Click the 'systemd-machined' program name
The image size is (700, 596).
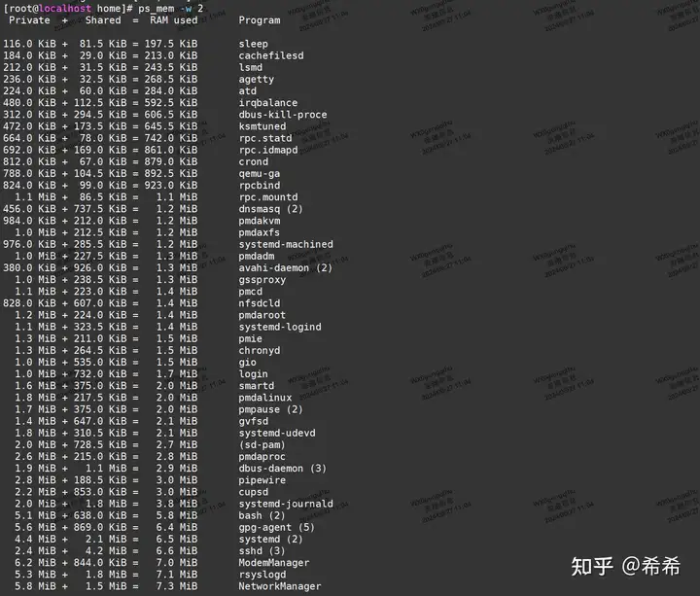pyautogui.click(x=286, y=244)
